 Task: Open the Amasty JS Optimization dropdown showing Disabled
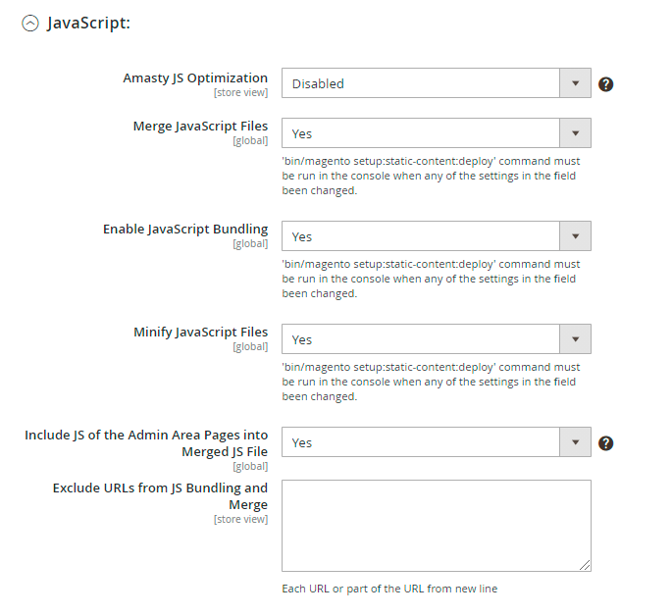(422, 83)
